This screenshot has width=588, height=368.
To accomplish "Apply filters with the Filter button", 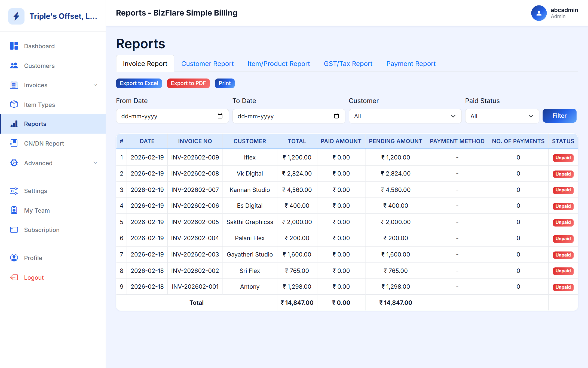I will coord(559,116).
